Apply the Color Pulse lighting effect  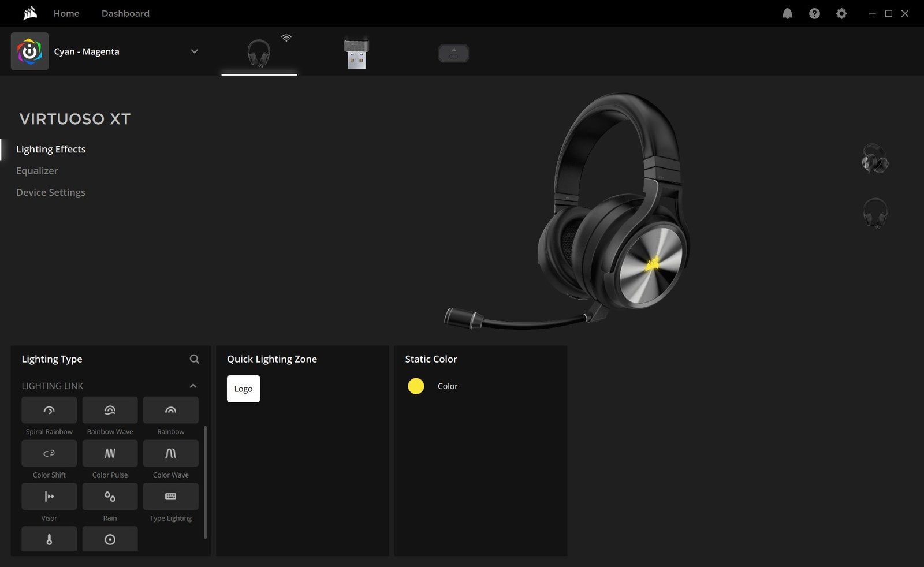pos(110,453)
